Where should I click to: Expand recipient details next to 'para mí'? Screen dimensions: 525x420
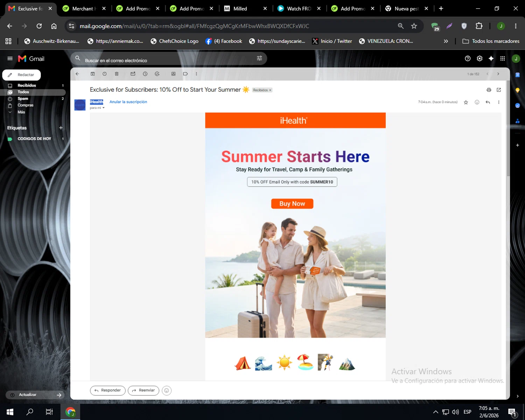click(104, 108)
